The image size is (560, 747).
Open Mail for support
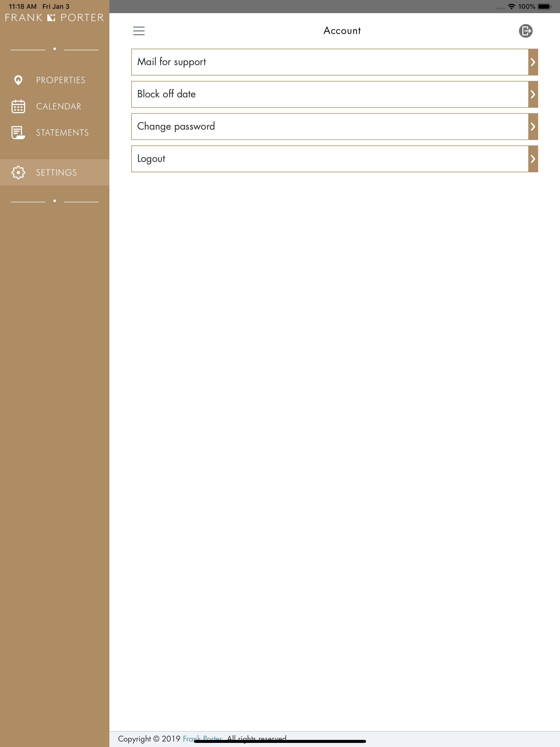click(x=334, y=62)
